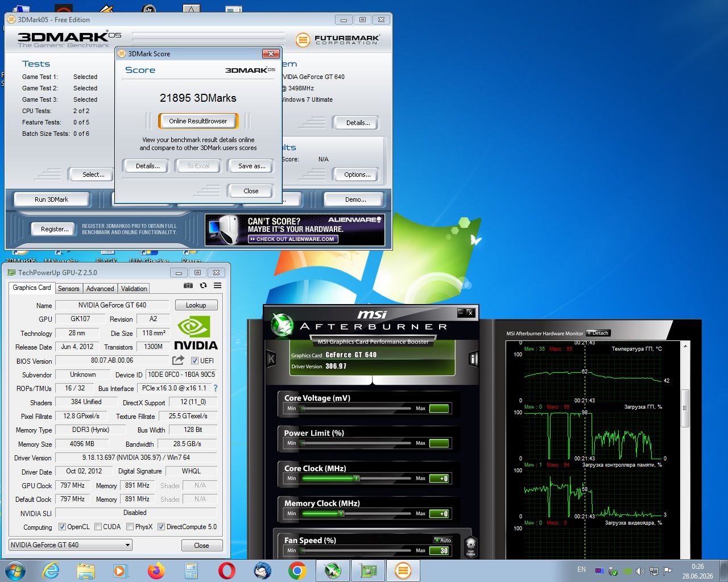Screen dimensions: 728x582
Task: Click the Online ResultBrowser button
Action: (198, 121)
